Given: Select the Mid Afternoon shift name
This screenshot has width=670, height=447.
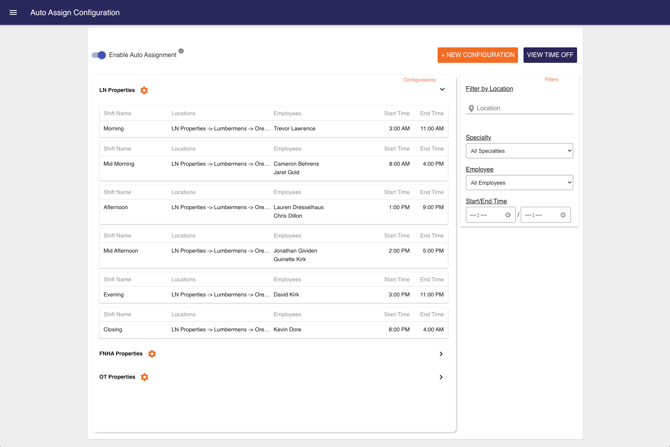Looking at the screenshot, I should click(120, 251).
